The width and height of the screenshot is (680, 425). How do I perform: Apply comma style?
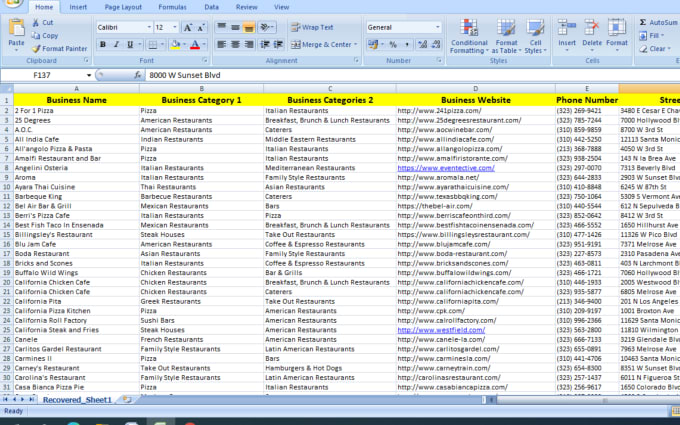point(406,44)
